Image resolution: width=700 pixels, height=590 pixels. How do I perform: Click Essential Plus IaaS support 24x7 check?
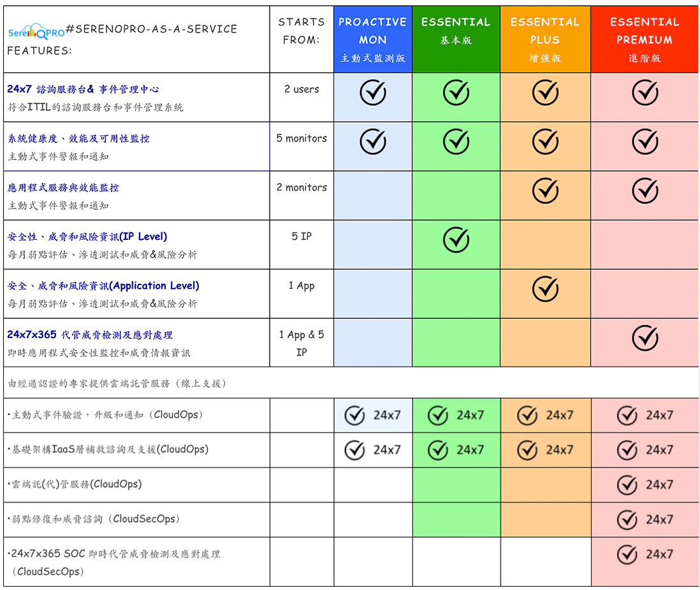(527, 450)
